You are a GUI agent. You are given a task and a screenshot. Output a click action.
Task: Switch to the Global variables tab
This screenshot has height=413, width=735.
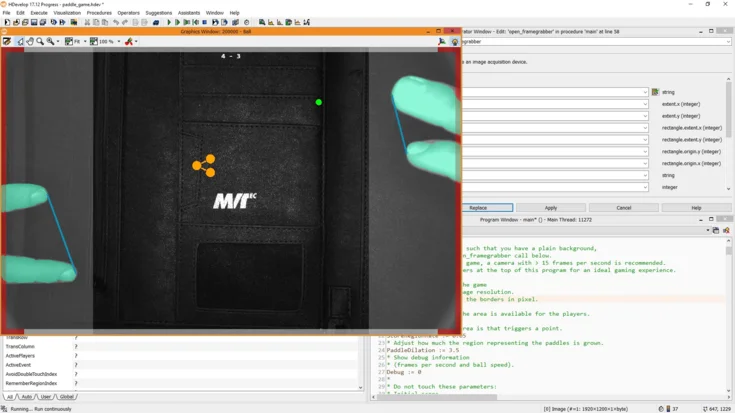pyautogui.click(x=66, y=397)
